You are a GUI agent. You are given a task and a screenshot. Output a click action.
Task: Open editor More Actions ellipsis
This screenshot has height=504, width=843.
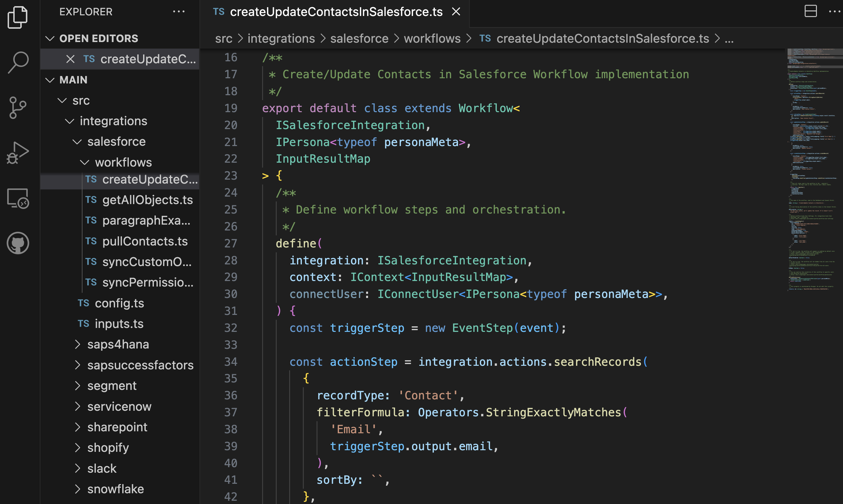(x=835, y=11)
